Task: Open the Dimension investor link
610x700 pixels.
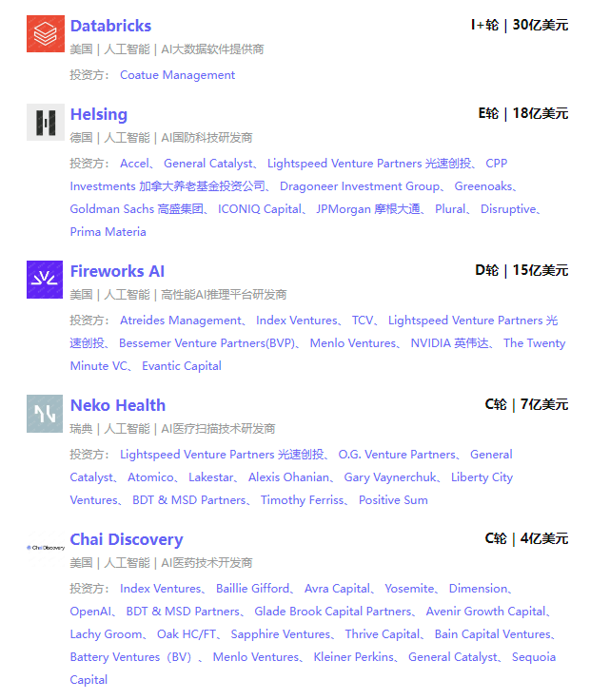Action: (x=479, y=589)
